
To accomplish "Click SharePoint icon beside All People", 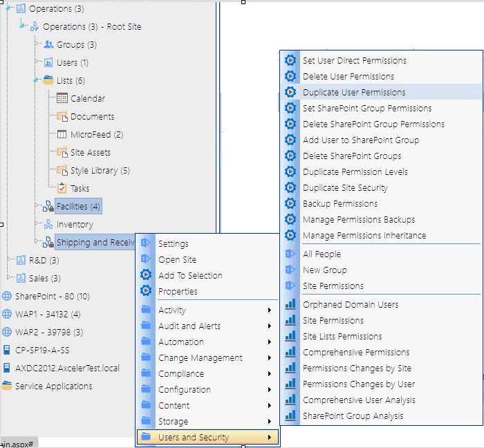I will coord(290,254).
